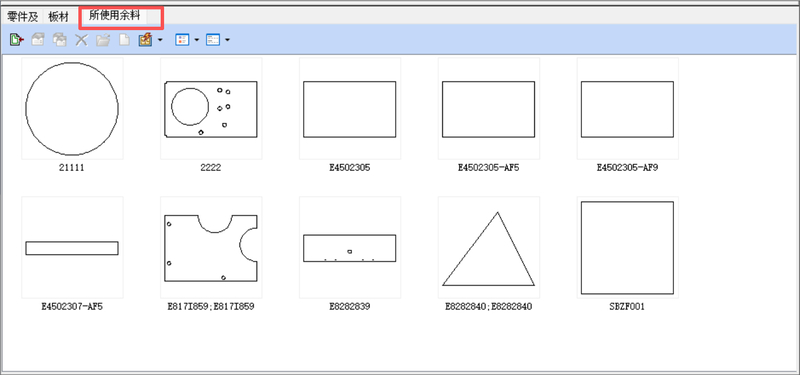Click the grayed single-sheet box icon

click(38, 40)
